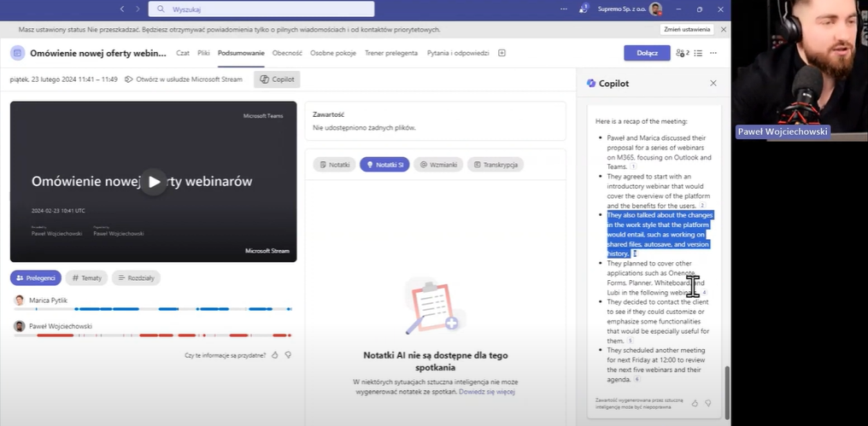Go forward with the right navigation arrow
Image resolution: width=868 pixels, height=426 pixels.
138,9
